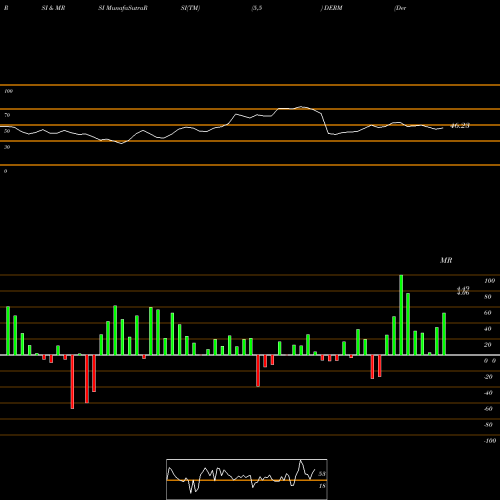Click the ') DERM' ticker label
The width and height of the screenshot is (500, 500).
(x=332, y=8)
